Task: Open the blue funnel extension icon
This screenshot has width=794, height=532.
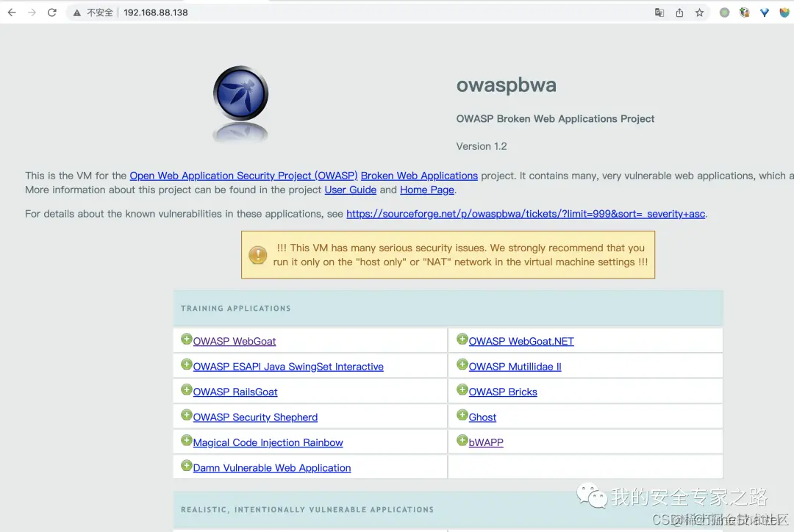Action: 765,12
